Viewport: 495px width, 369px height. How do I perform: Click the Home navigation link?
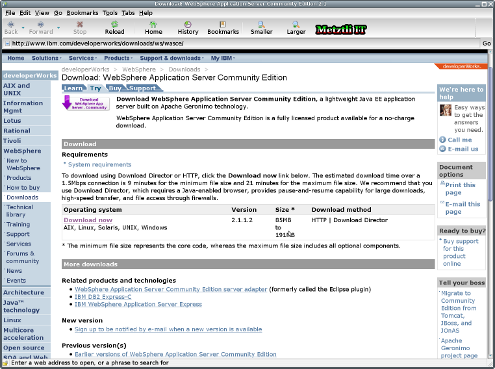[16, 58]
